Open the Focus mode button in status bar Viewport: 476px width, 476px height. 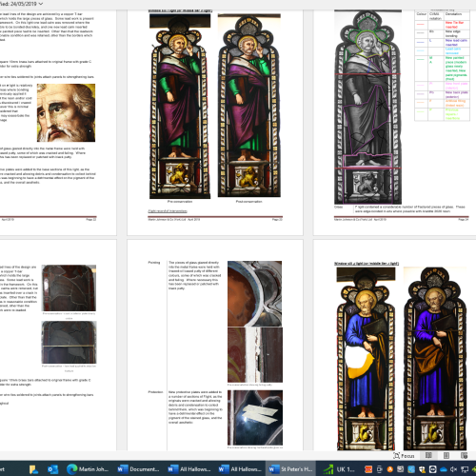pyautogui.click(x=404, y=456)
